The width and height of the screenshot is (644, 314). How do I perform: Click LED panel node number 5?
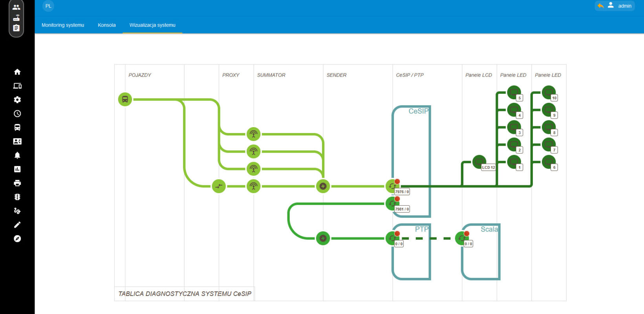click(x=514, y=93)
